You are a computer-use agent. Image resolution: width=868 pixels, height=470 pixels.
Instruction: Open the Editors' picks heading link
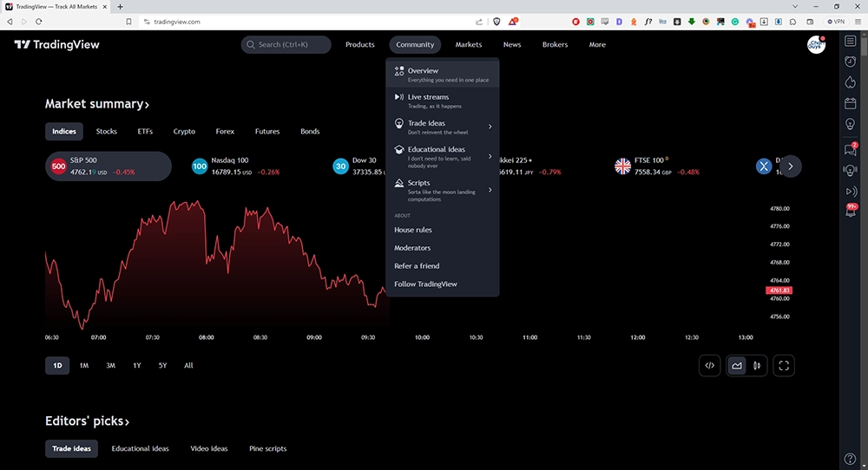[87, 421]
